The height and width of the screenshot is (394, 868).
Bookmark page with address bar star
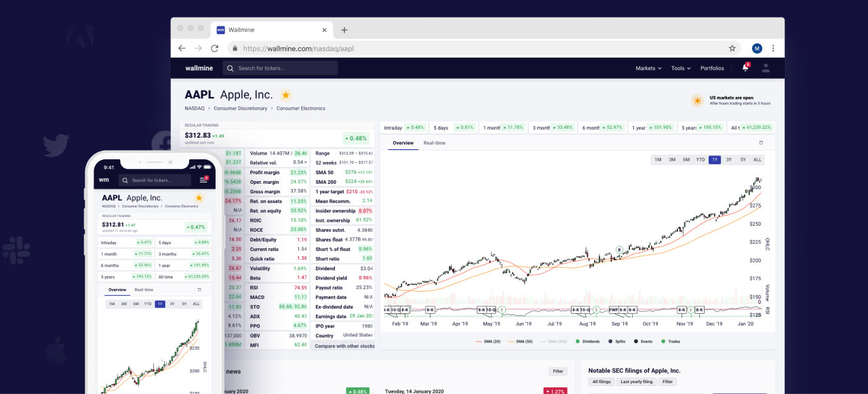(732, 48)
